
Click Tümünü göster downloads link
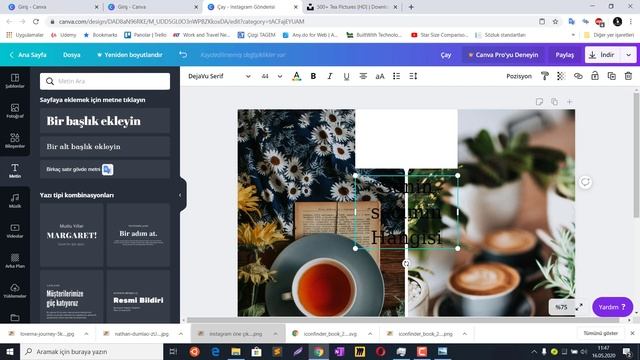point(600,333)
